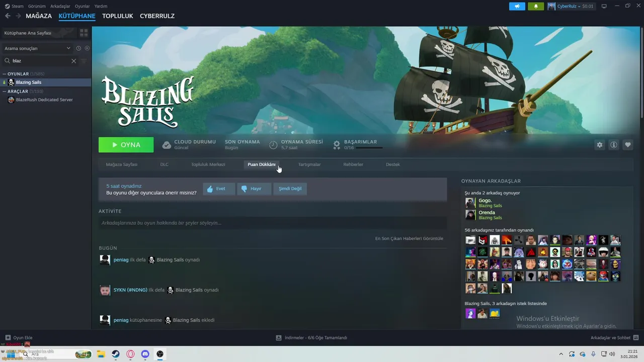Open the Mağaza Sayfası tab
Screen dimensions: 644x362
122,164
